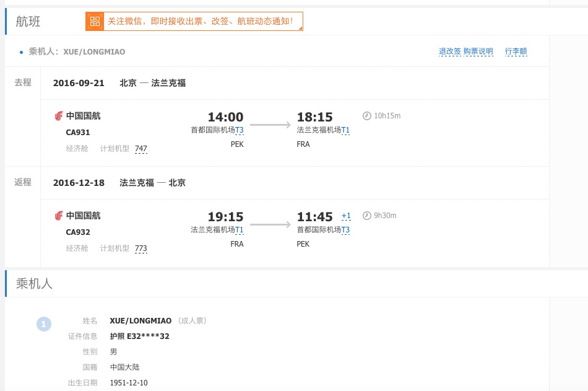Click arrival time 11:45

pyautogui.click(x=314, y=217)
